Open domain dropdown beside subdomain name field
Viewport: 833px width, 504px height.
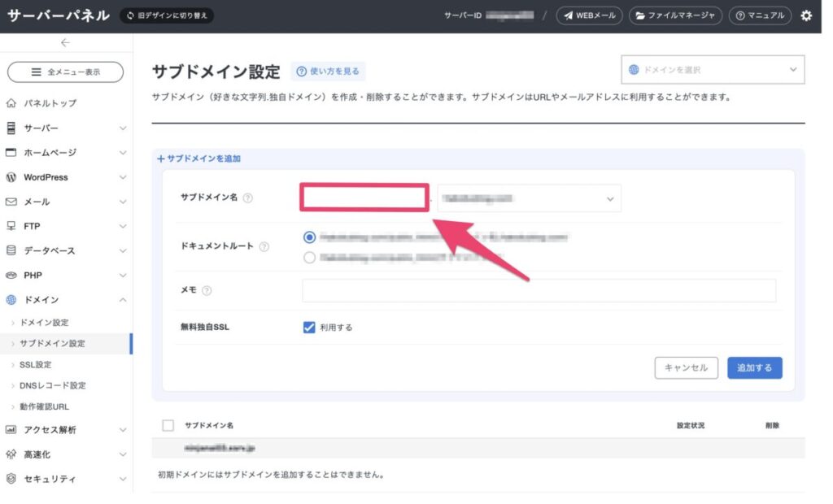click(x=529, y=198)
